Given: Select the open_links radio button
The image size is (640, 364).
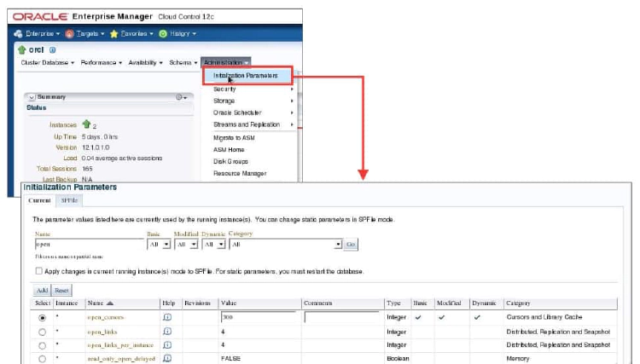Looking at the screenshot, I should (x=42, y=332).
